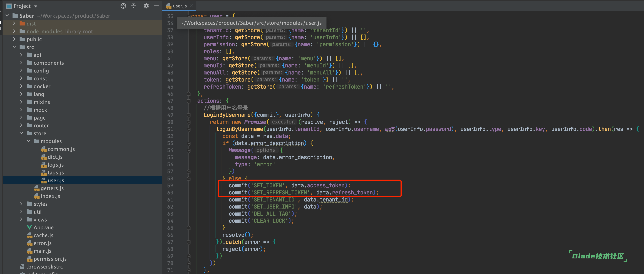The width and height of the screenshot is (644, 274).
Task: Expand the const folder
Action: click(21, 78)
